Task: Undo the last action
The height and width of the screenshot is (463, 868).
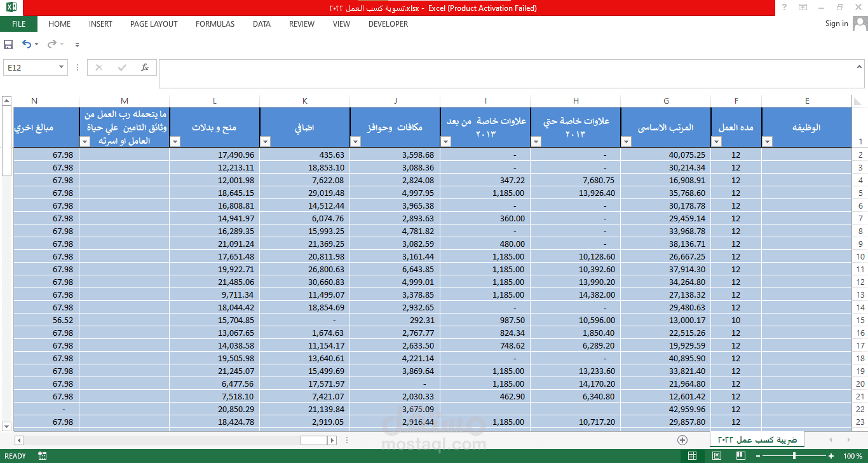Action: point(26,44)
